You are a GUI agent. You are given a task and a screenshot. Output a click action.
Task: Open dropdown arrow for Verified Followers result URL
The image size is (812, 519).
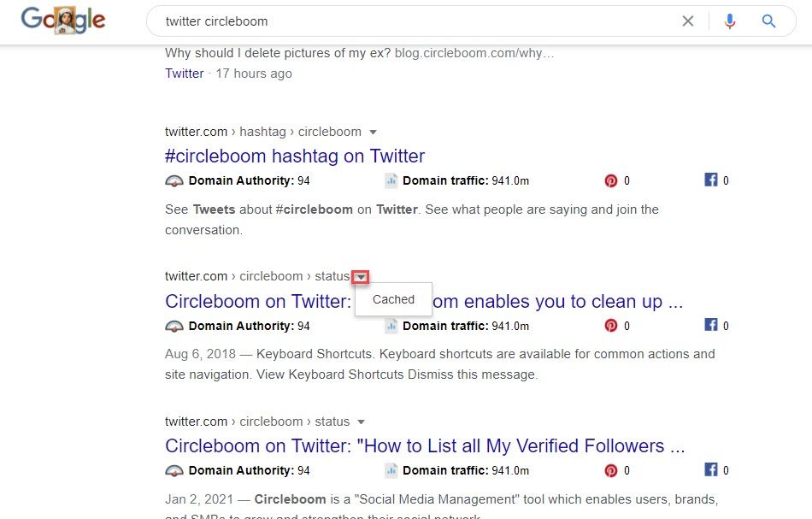coord(362,422)
